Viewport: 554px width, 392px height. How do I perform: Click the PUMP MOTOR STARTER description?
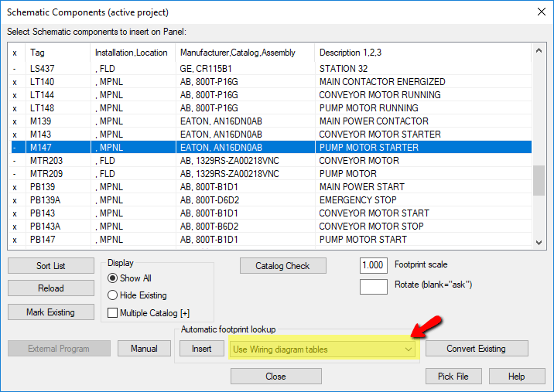pyautogui.click(x=369, y=147)
